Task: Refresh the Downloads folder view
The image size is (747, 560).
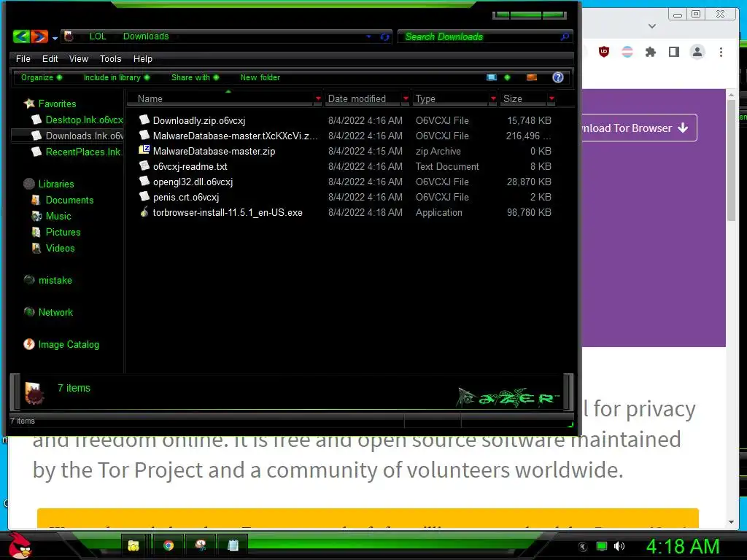Action: point(385,36)
